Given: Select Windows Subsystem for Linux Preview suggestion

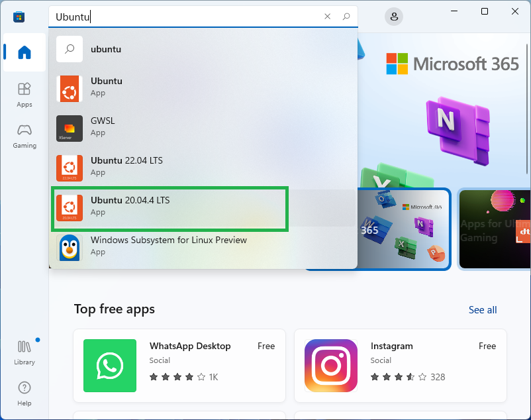Looking at the screenshot, I should (x=203, y=247).
